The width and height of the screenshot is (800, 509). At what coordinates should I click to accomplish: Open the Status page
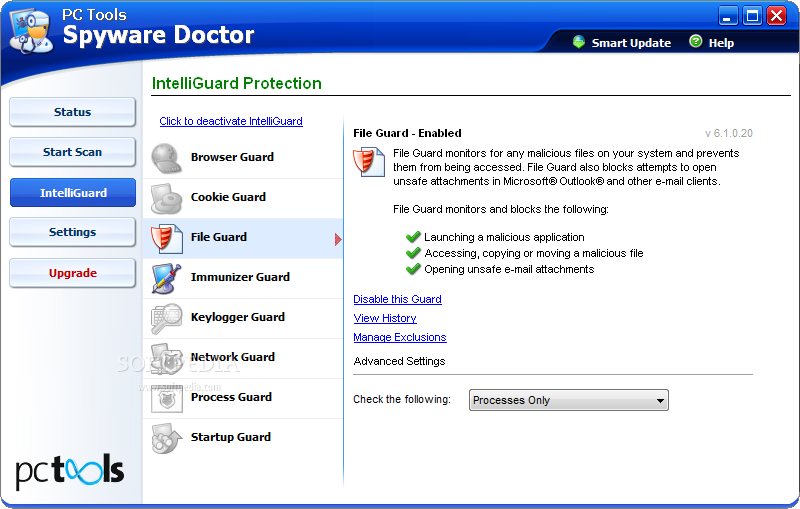point(72,112)
